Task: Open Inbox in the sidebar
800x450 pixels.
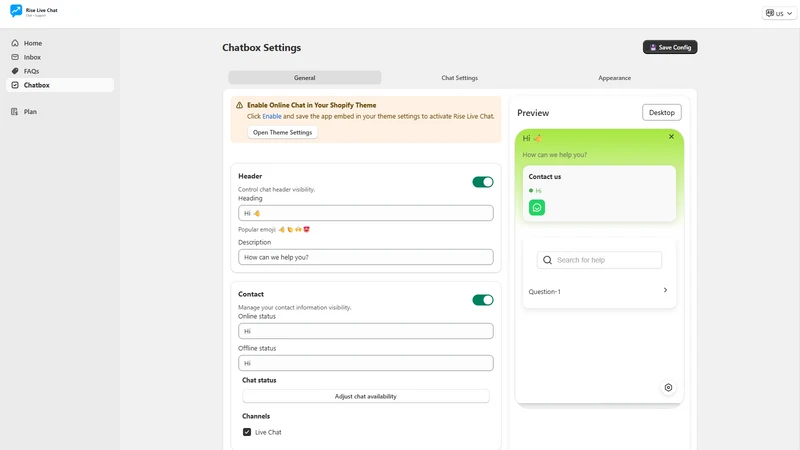Action: 60,57
